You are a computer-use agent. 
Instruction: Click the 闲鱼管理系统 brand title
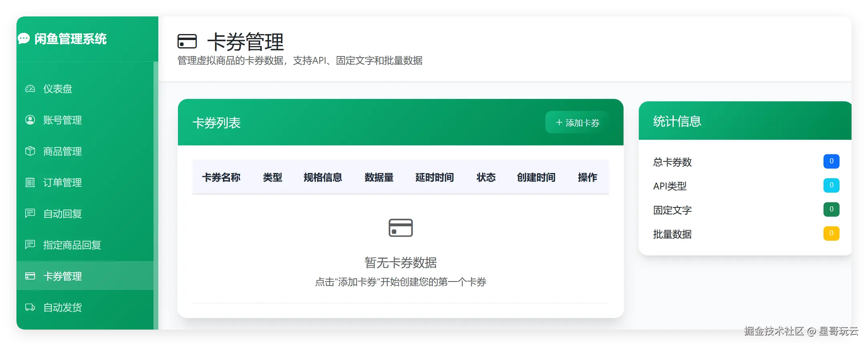coord(71,39)
